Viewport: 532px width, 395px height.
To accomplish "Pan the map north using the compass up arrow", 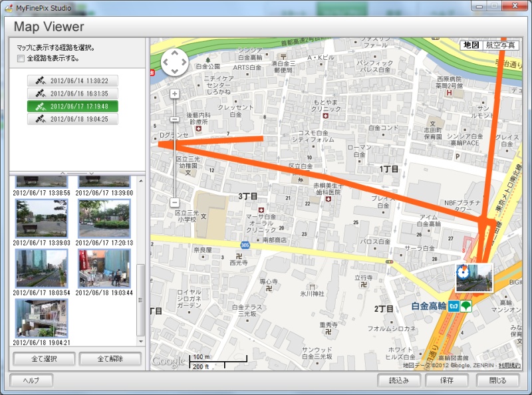I will coord(175,53).
